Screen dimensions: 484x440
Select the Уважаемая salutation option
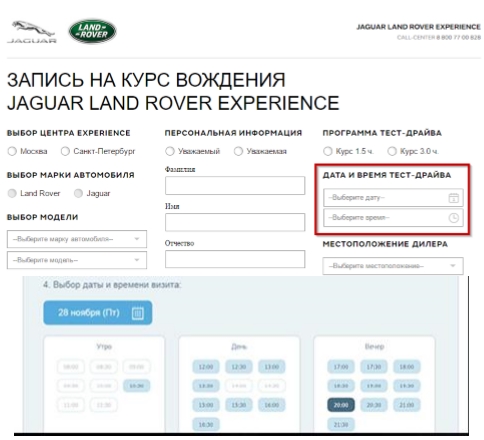coord(238,151)
